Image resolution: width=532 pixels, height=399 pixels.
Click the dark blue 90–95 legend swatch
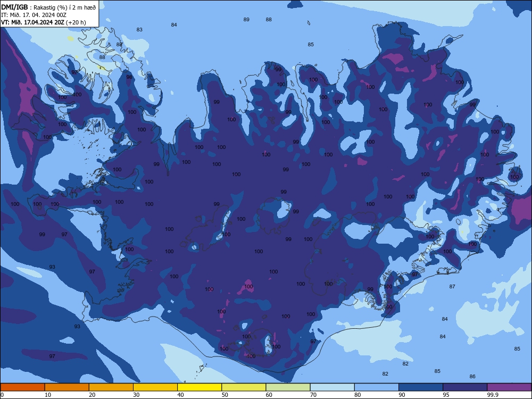[421, 387]
